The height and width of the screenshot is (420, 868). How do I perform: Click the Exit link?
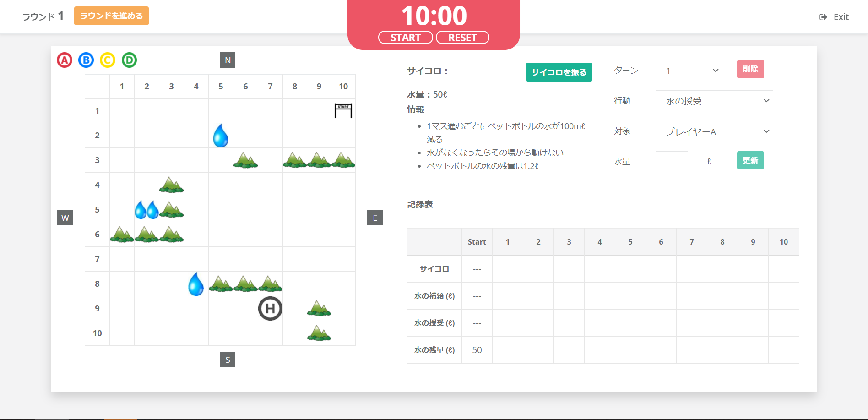tap(834, 17)
